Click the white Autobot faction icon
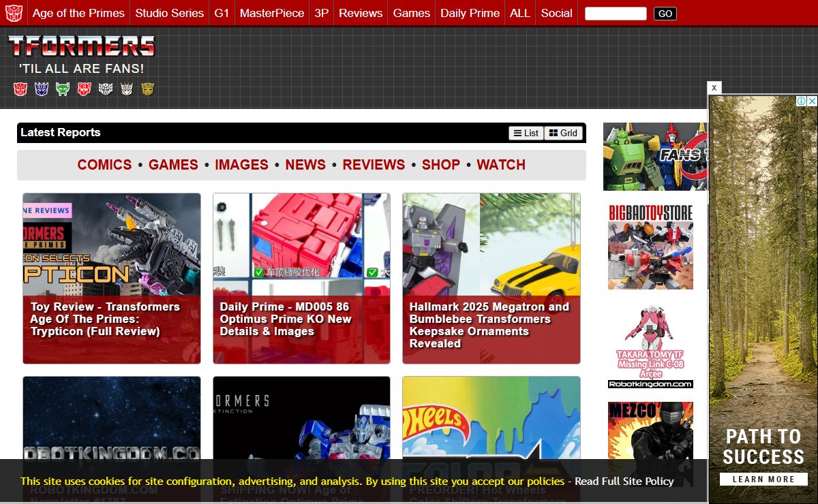This screenshot has height=504, width=818. tap(105, 89)
